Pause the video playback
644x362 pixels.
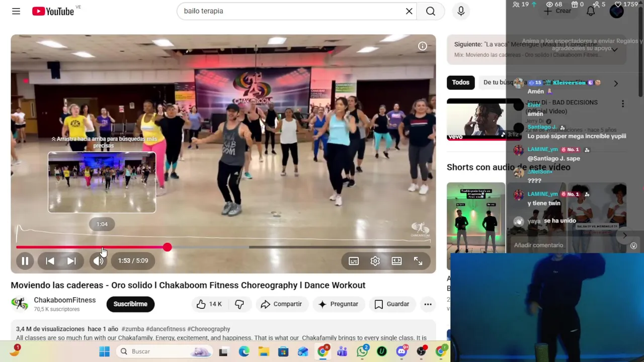pyautogui.click(x=25, y=261)
